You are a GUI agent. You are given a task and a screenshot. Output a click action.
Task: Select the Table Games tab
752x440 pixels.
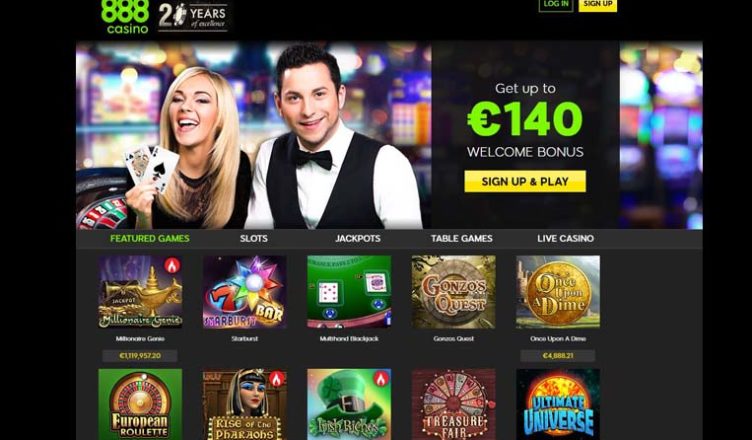(x=461, y=238)
